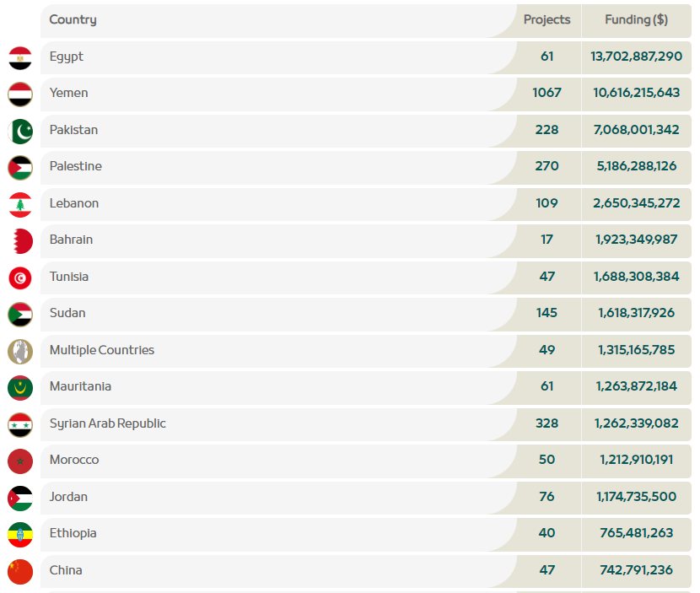The width and height of the screenshot is (700, 593).
Task: Click the Lebanon cedar flag icon
Action: (20, 205)
